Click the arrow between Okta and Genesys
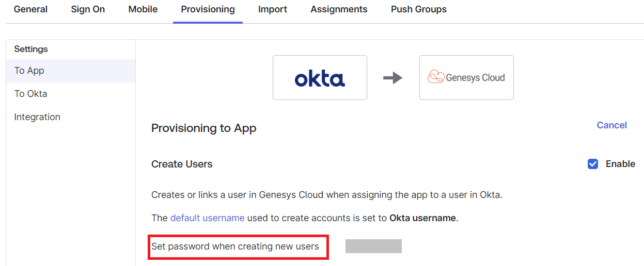The image size is (644, 266). (x=392, y=78)
